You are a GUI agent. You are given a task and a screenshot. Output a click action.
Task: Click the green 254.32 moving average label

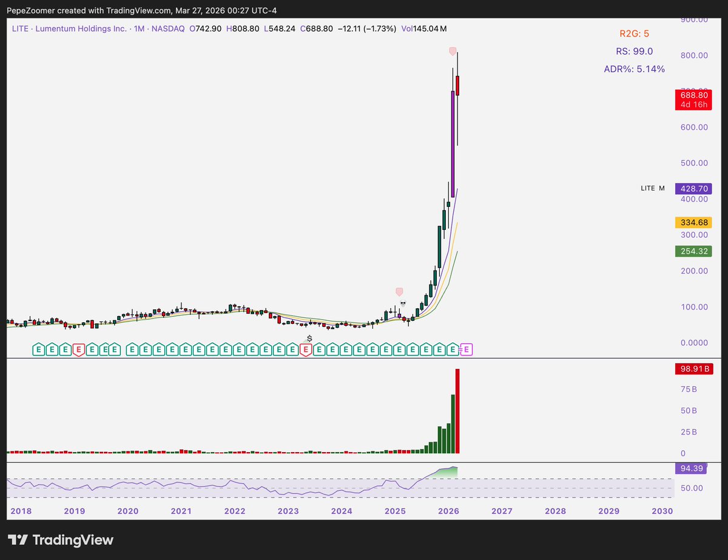pyautogui.click(x=693, y=251)
